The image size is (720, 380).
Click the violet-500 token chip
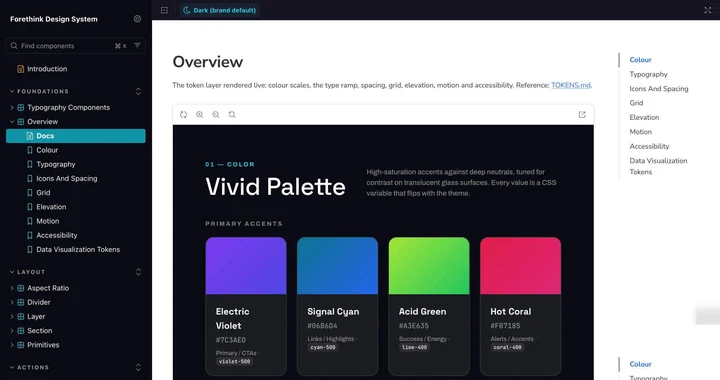234,362
